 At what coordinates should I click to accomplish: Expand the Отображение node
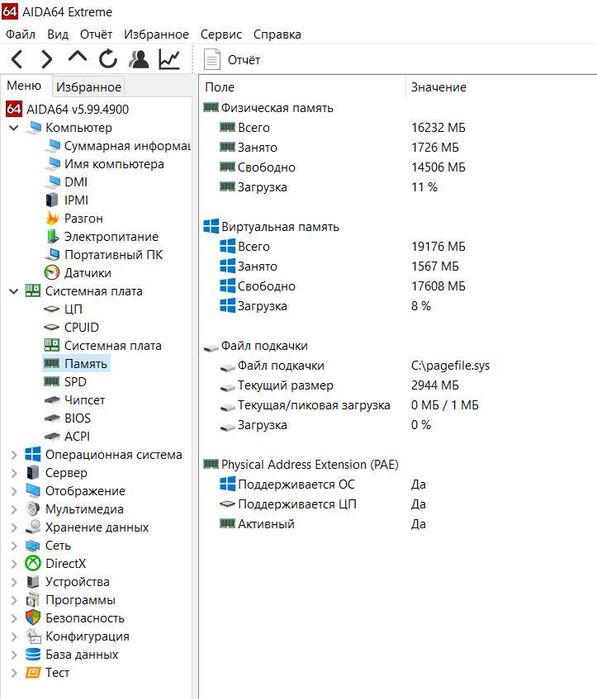14,491
